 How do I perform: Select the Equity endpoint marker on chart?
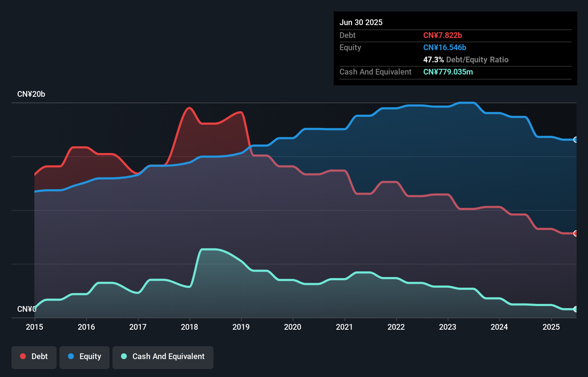coord(575,140)
